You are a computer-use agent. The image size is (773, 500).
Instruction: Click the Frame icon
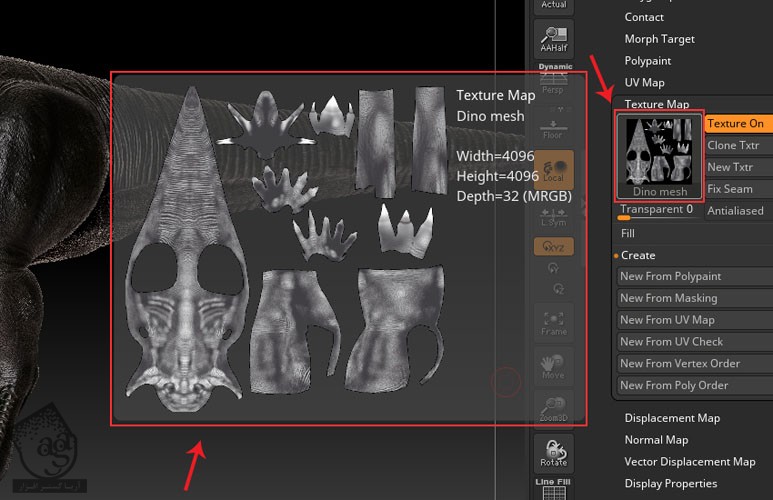554,321
